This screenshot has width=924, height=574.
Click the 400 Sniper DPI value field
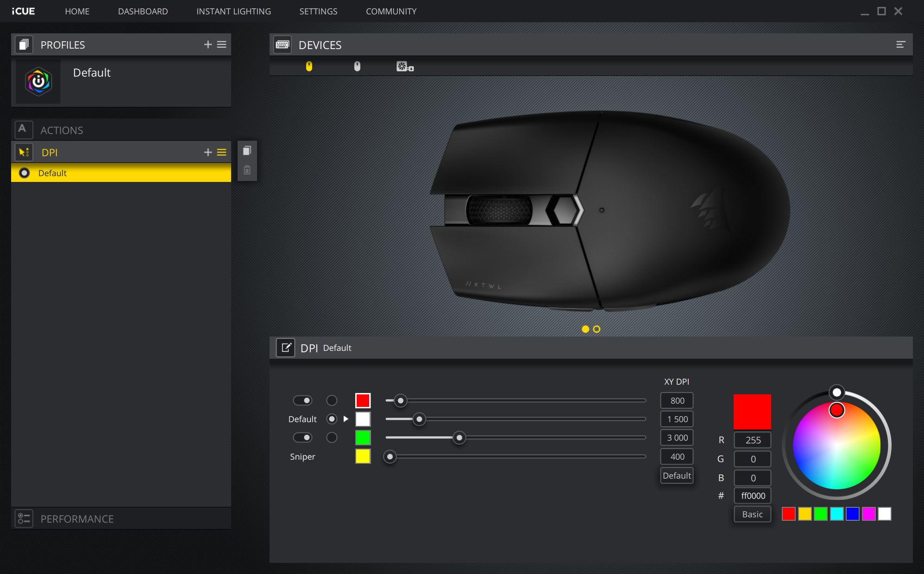point(677,456)
